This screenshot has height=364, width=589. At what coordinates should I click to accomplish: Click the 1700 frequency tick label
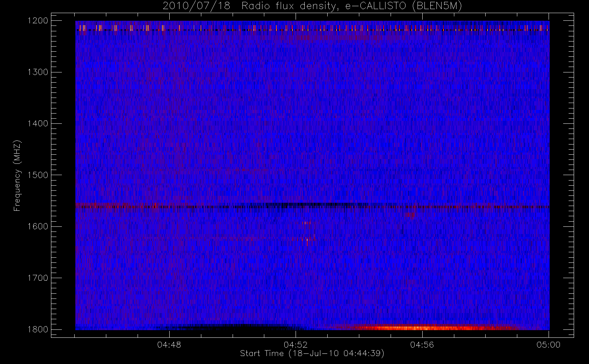[x=38, y=278]
